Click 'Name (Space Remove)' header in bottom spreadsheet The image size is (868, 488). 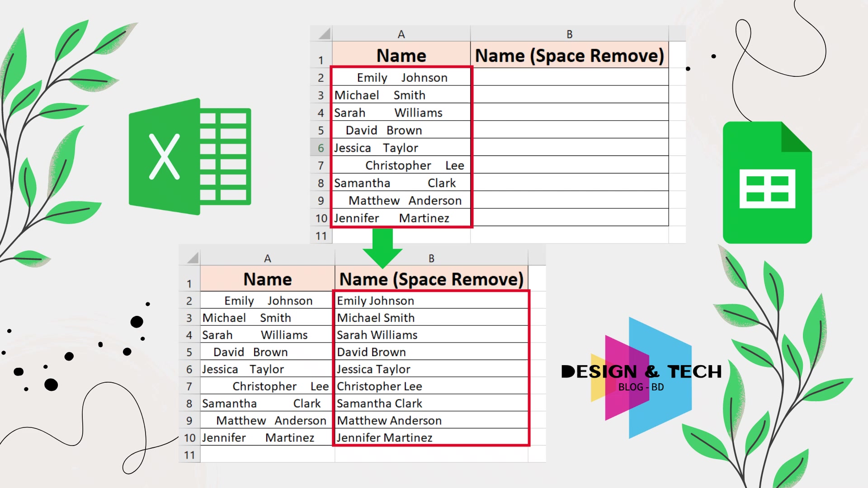[431, 279]
